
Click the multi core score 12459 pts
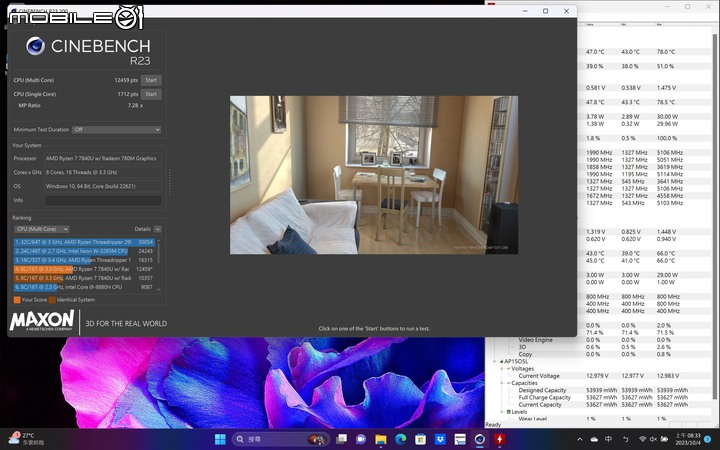(126, 80)
